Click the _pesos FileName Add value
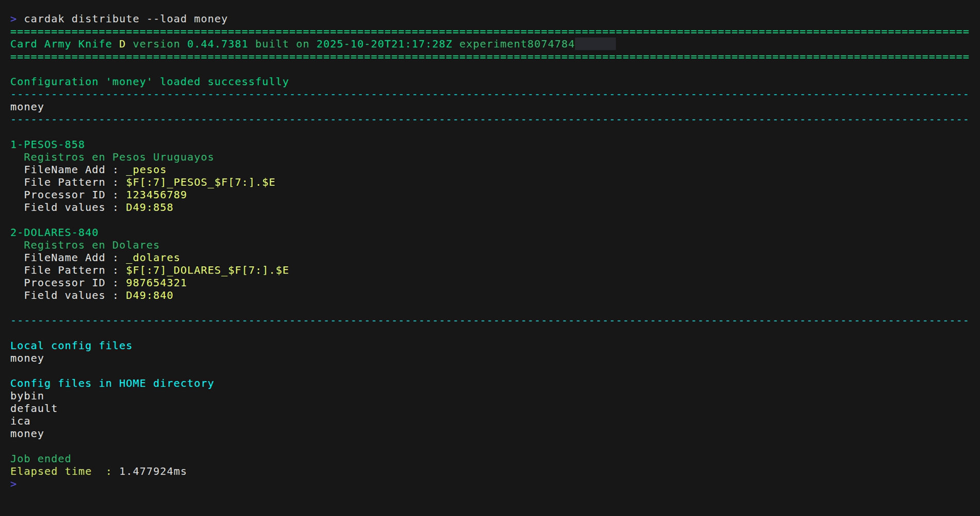Screen dimensions: 980x516 (146, 170)
